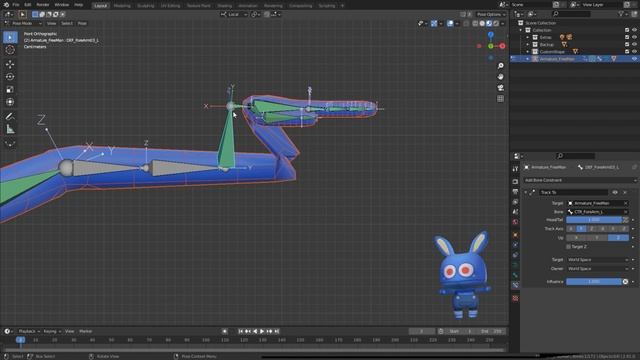Open the Bone Constraints properties tab
Screen dimensions: 640x360
click(x=515, y=285)
